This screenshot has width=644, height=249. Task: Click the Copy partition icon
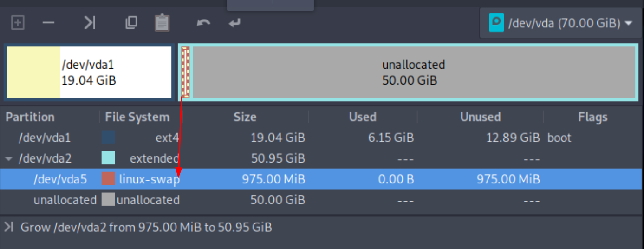click(131, 23)
